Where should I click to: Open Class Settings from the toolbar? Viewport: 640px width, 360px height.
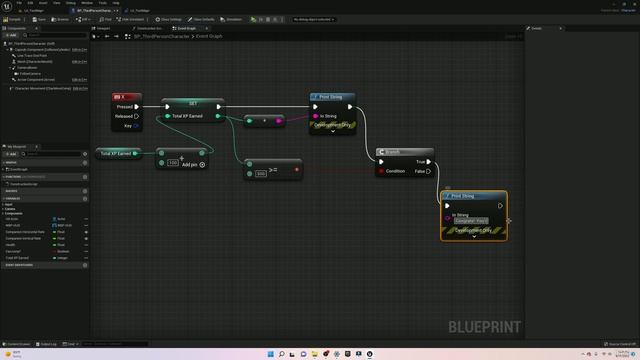pos(169,19)
